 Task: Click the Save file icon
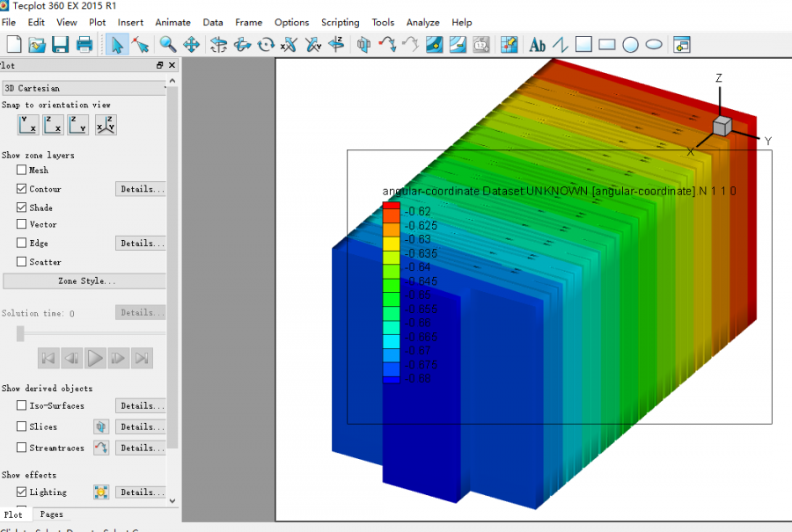click(60, 44)
